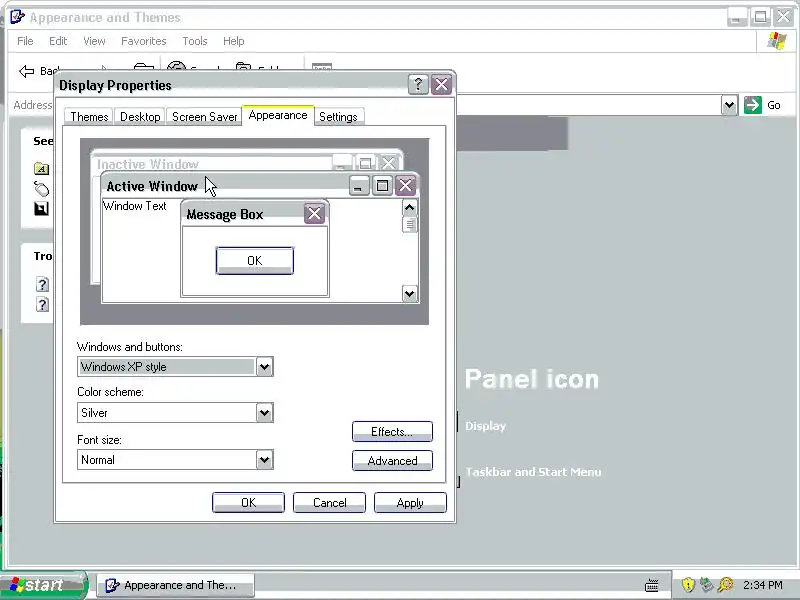
Task: Open the Display control panel link
Action: (485, 426)
